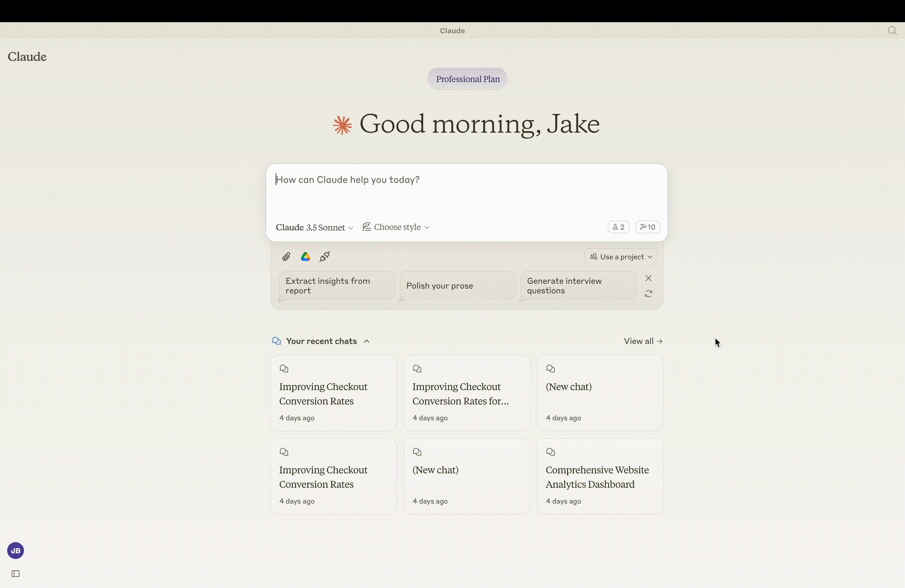Click the integrations plug icon
Screen dimensions: 905x588
pos(325,257)
